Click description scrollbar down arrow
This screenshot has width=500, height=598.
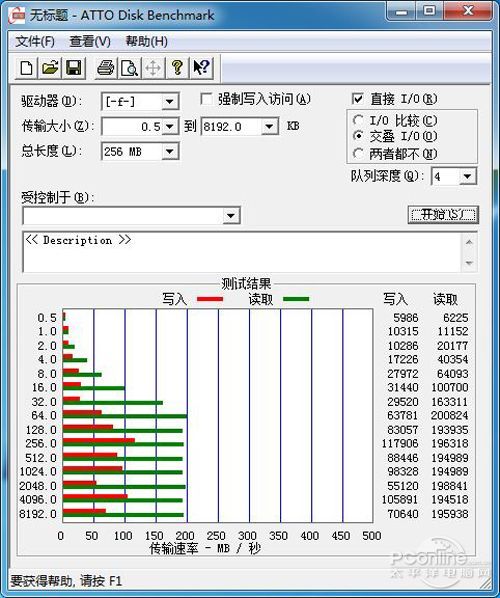(x=469, y=263)
